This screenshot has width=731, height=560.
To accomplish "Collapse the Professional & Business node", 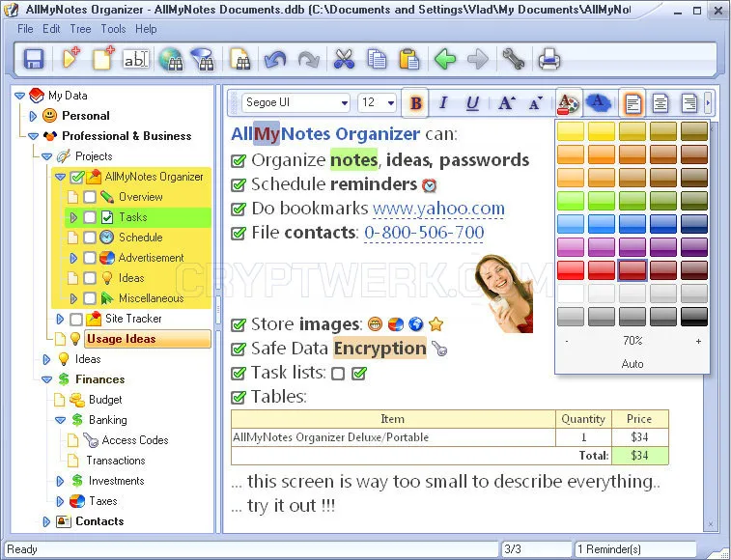I will 33,136.
